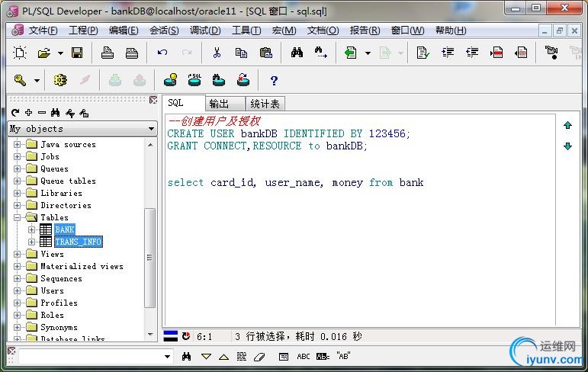Viewport: 588px width, 372px height.
Task: Collapse the Tables folder node
Action: [x=17, y=217]
